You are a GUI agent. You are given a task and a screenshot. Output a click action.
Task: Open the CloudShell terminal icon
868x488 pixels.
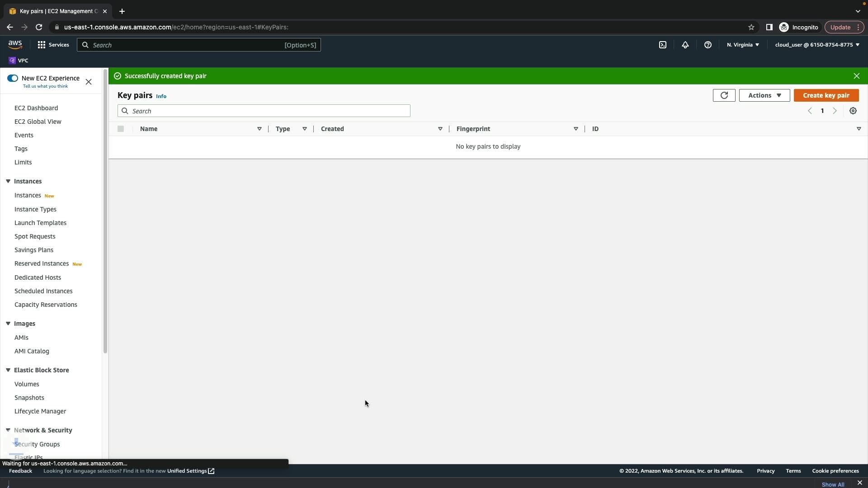point(663,45)
